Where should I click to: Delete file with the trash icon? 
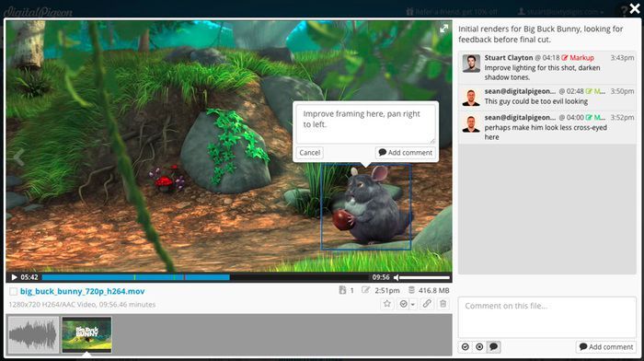(x=443, y=304)
